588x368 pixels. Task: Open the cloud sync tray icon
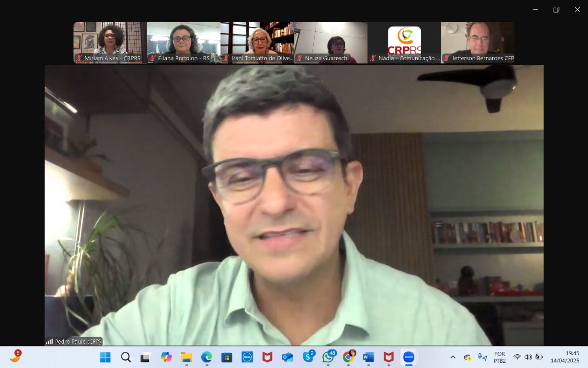tap(467, 357)
